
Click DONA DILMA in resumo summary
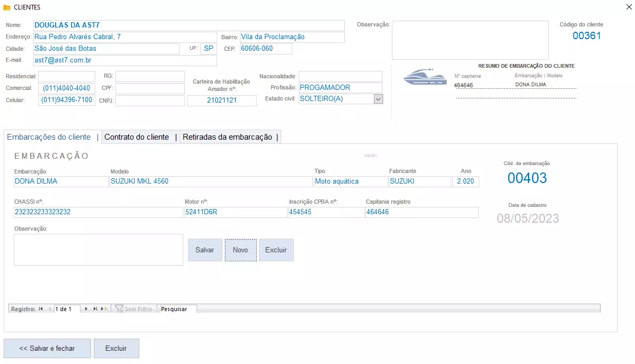[x=531, y=85]
